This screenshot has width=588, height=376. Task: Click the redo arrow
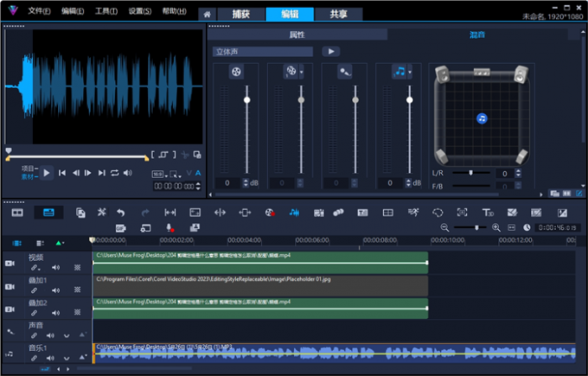coord(145,213)
